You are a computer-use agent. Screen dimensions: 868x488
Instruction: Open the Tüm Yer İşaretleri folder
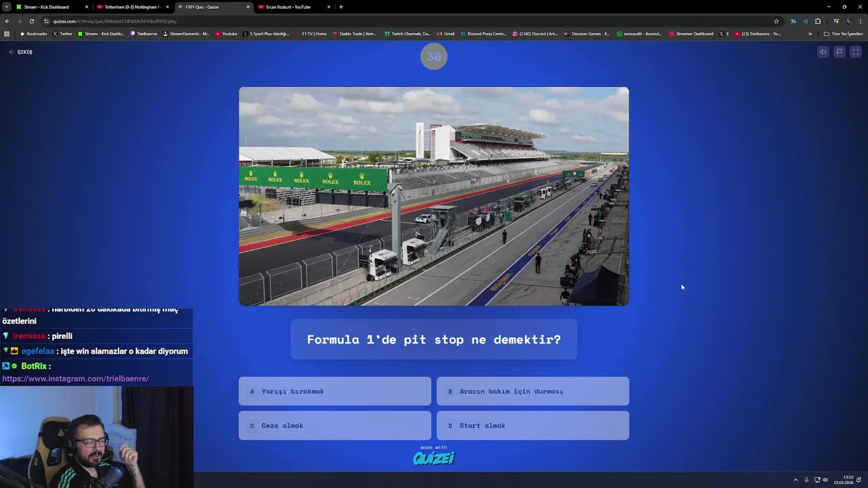pos(843,33)
